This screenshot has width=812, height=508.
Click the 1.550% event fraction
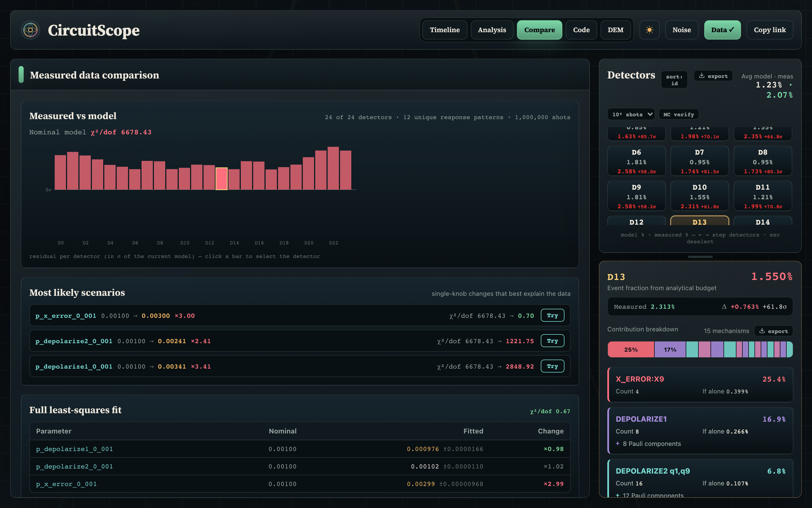point(772,277)
